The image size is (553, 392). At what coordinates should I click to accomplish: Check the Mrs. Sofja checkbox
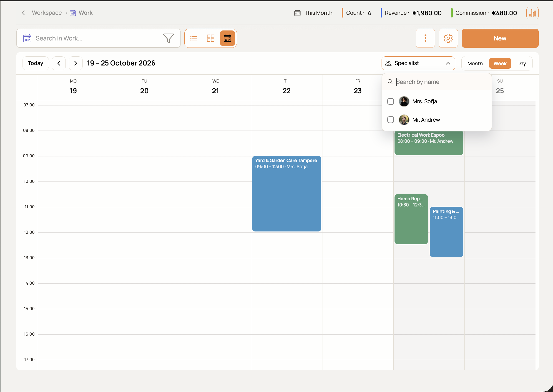click(390, 101)
